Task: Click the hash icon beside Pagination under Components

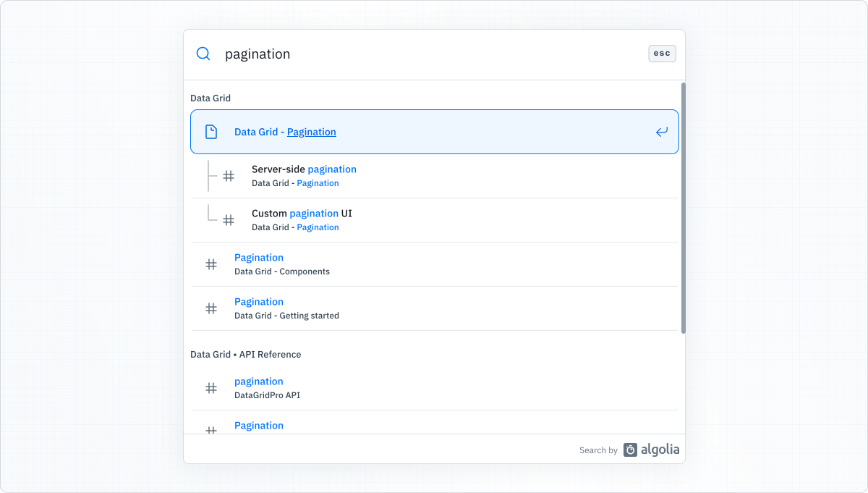Action: (x=210, y=264)
